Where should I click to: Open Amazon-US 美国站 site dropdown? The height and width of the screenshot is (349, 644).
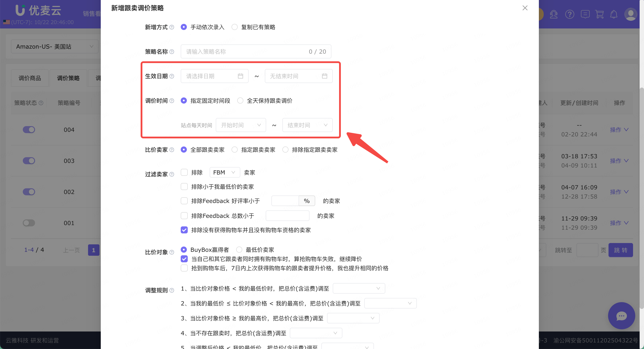pos(55,46)
